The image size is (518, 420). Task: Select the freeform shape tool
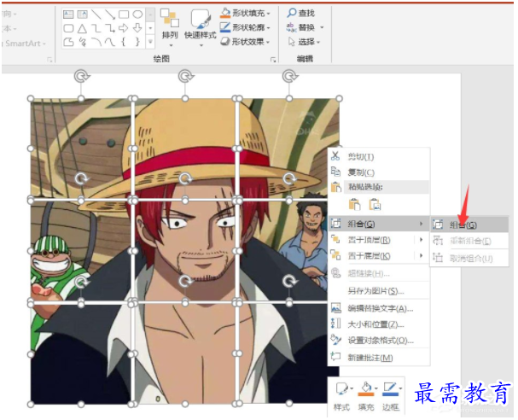coord(68,42)
